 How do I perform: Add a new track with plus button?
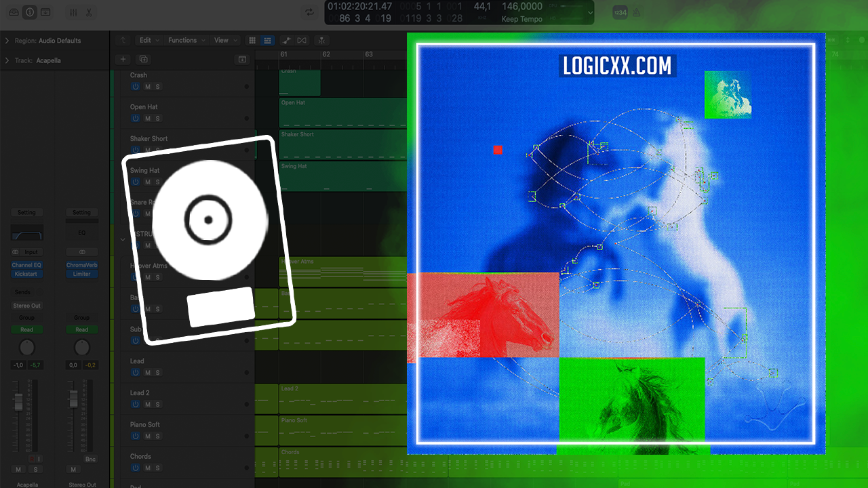tap(123, 60)
